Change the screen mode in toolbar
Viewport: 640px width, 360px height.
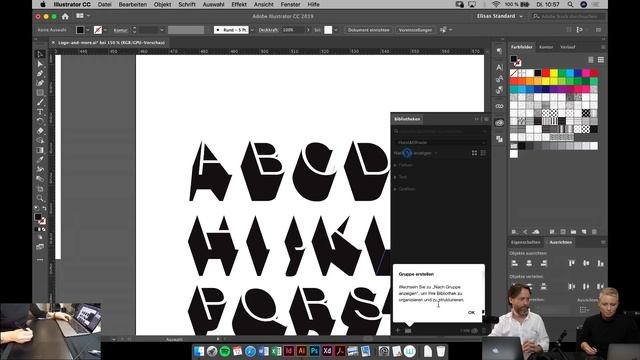pyautogui.click(x=40, y=247)
